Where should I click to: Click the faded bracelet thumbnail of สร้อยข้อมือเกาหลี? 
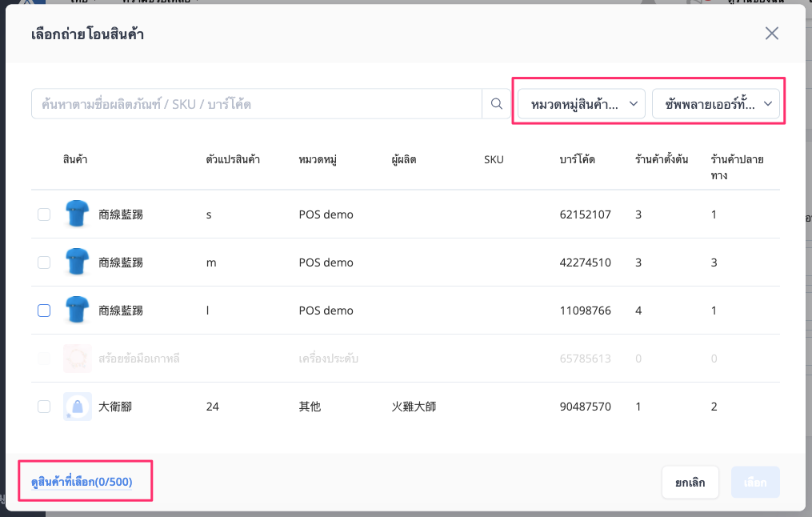pyautogui.click(x=77, y=359)
